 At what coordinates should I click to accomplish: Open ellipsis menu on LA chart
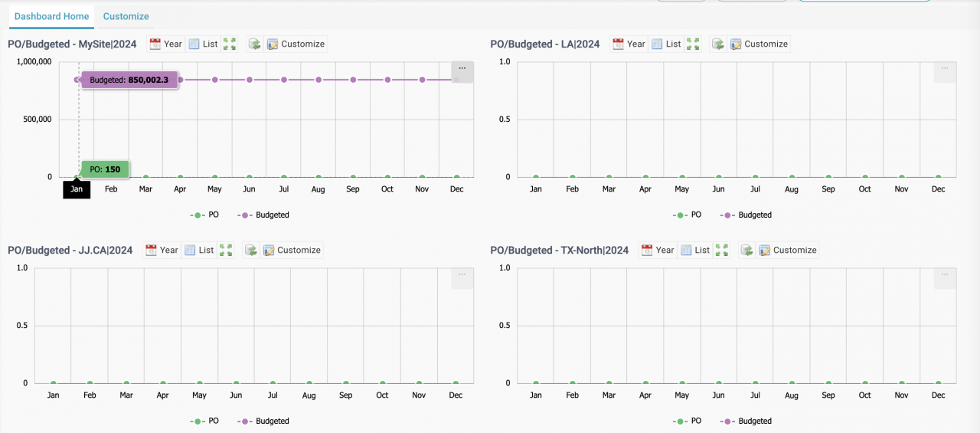click(x=944, y=69)
